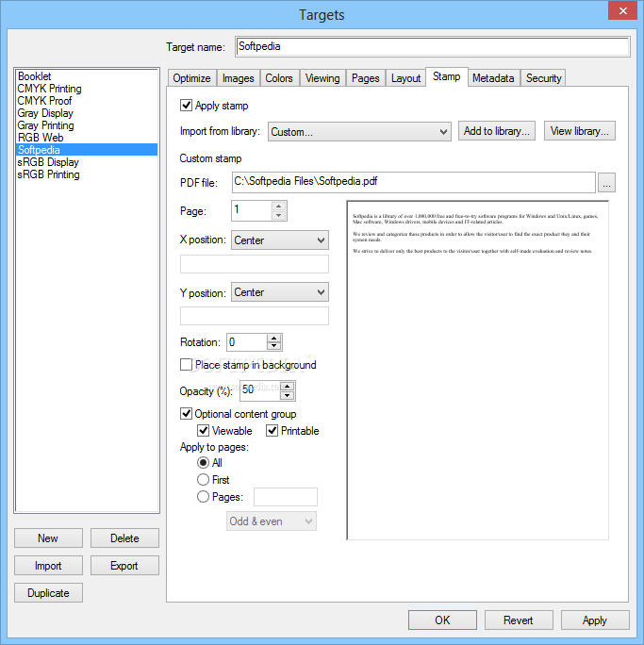Click the PDF file path field
The image size is (644, 645).
[x=414, y=182]
